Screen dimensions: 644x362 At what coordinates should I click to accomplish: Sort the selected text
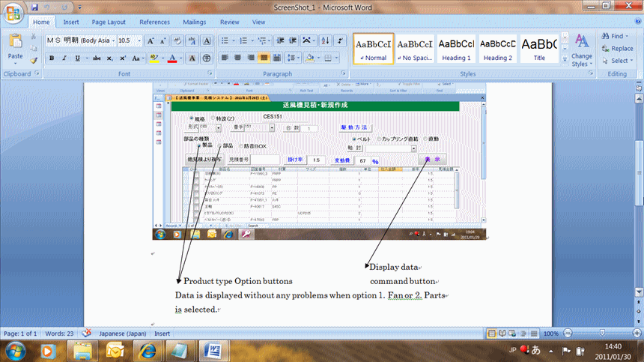325,40
